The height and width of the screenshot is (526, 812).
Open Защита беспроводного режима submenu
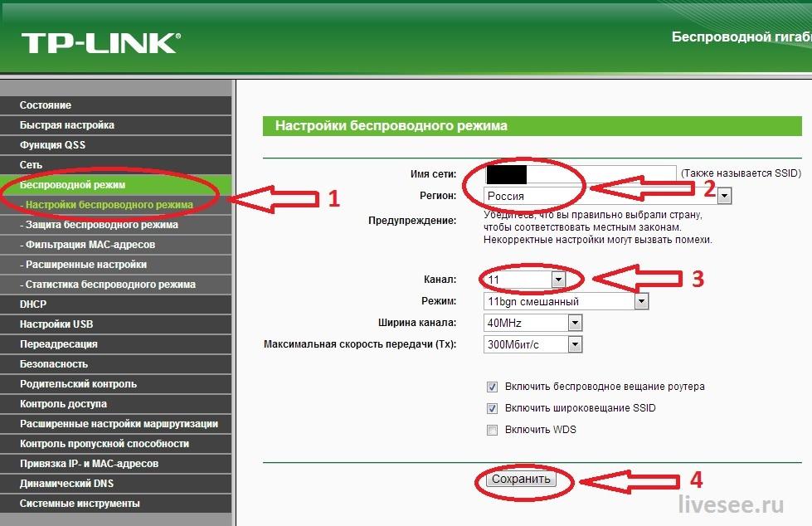click(x=115, y=225)
